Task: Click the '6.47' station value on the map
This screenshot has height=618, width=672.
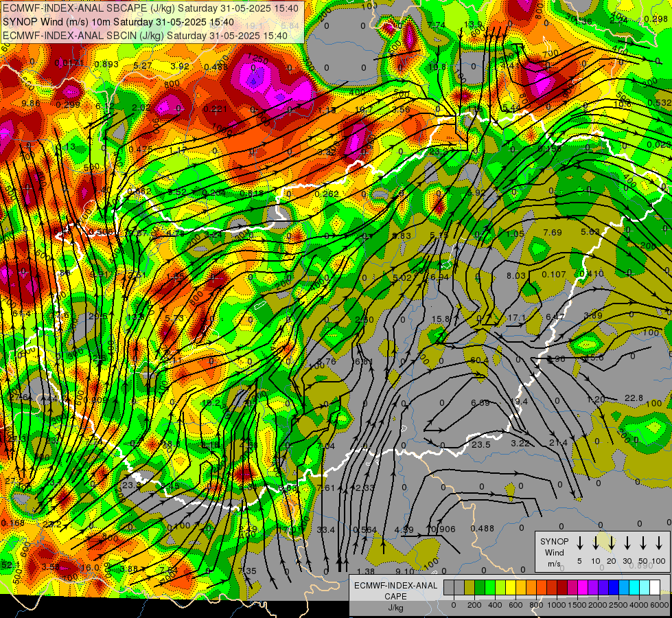Action: [x=555, y=317]
